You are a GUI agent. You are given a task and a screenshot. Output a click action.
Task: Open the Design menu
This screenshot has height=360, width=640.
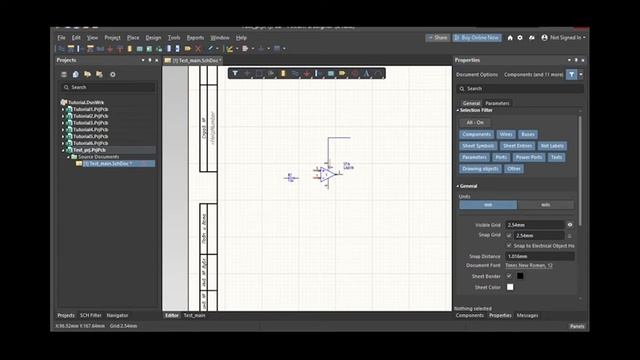pos(153,38)
